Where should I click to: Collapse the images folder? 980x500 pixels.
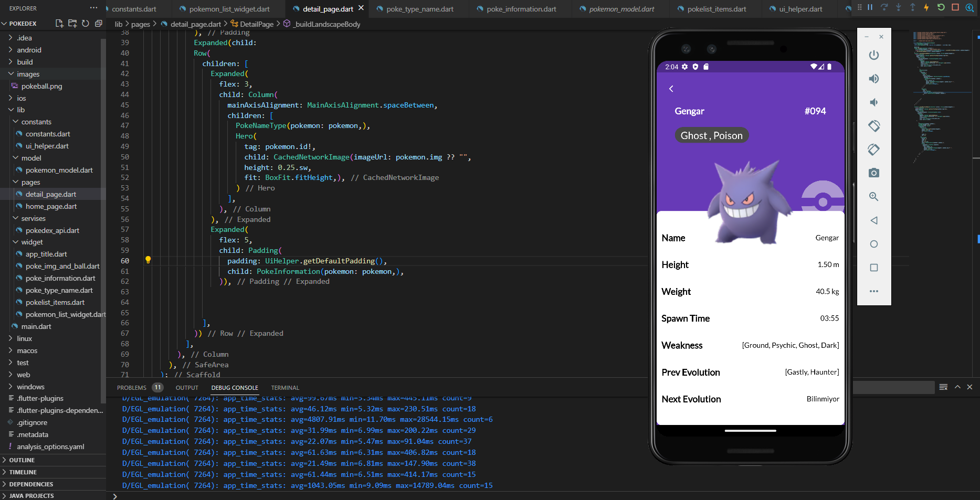pos(28,74)
